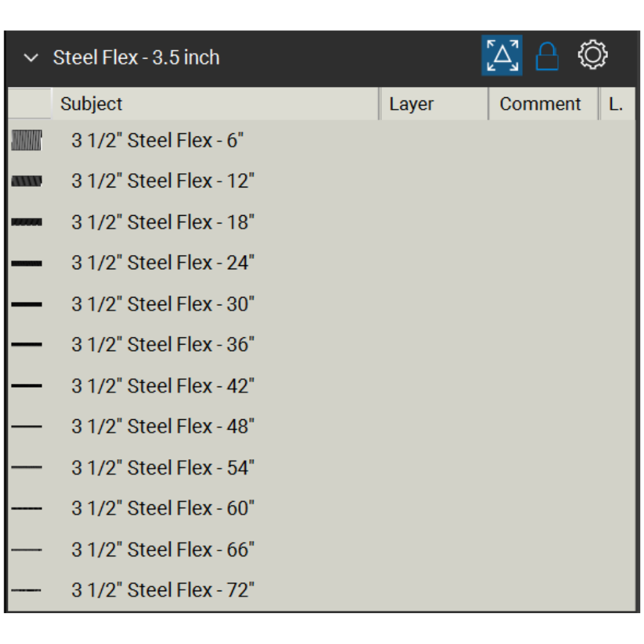Toggle the tool set scaling icon
The width and height of the screenshot is (644, 644).
point(502,56)
